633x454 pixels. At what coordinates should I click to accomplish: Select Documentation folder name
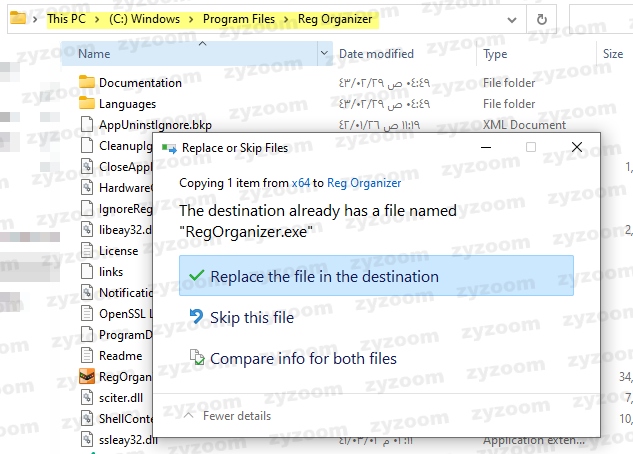click(140, 83)
